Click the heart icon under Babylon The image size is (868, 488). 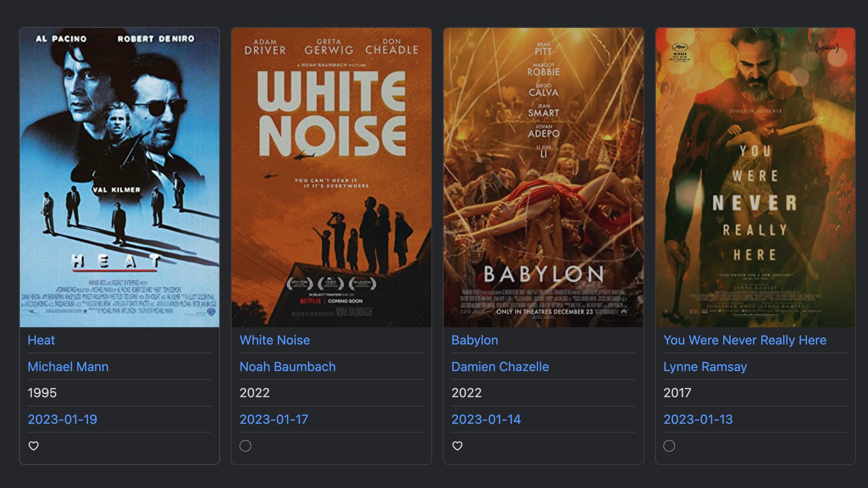coord(457,446)
